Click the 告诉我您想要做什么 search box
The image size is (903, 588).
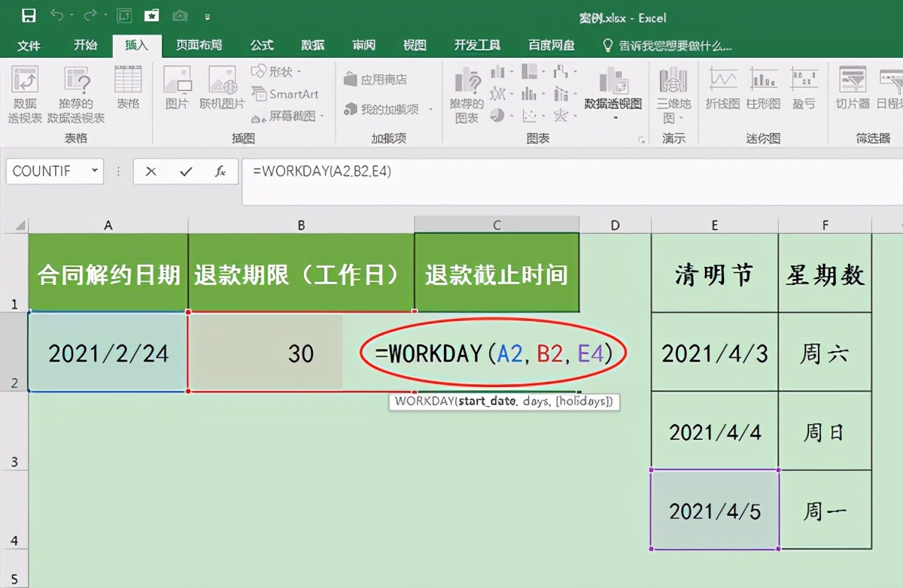coord(667,45)
